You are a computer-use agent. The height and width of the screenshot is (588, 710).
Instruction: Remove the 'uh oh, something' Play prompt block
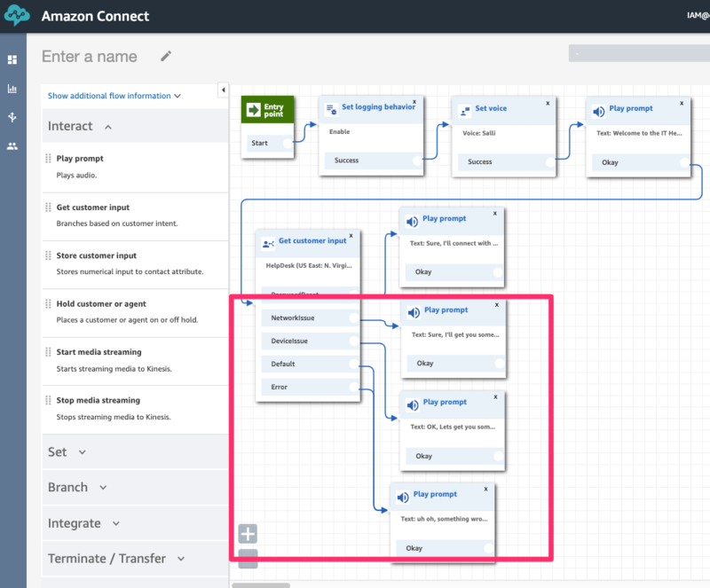coord(485,489)
